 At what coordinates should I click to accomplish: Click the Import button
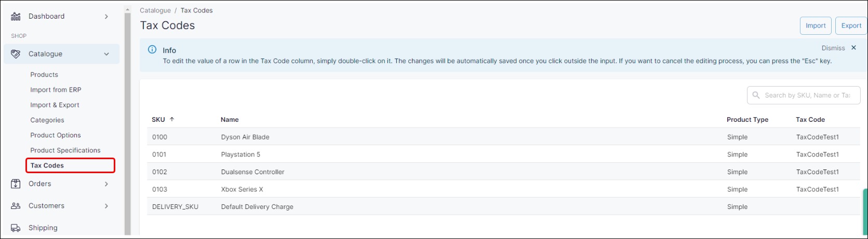pos(816,25)
